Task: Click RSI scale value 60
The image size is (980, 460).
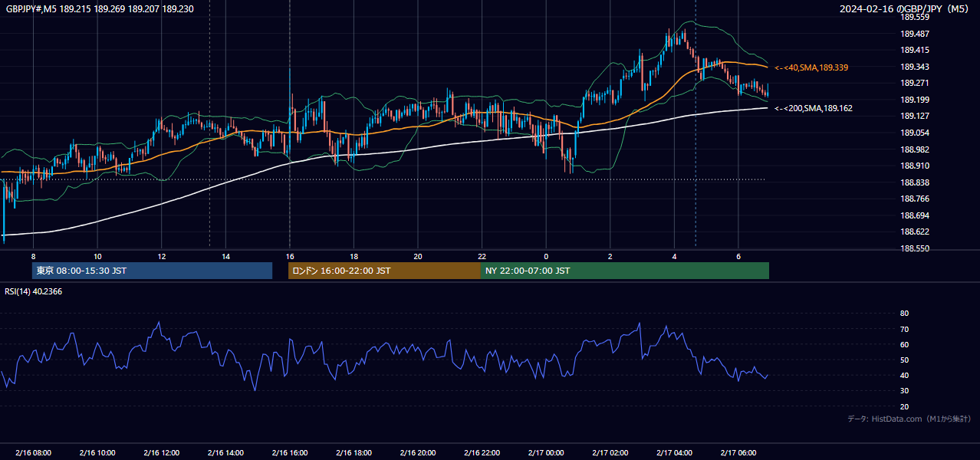Action: (x=904, y=344)
